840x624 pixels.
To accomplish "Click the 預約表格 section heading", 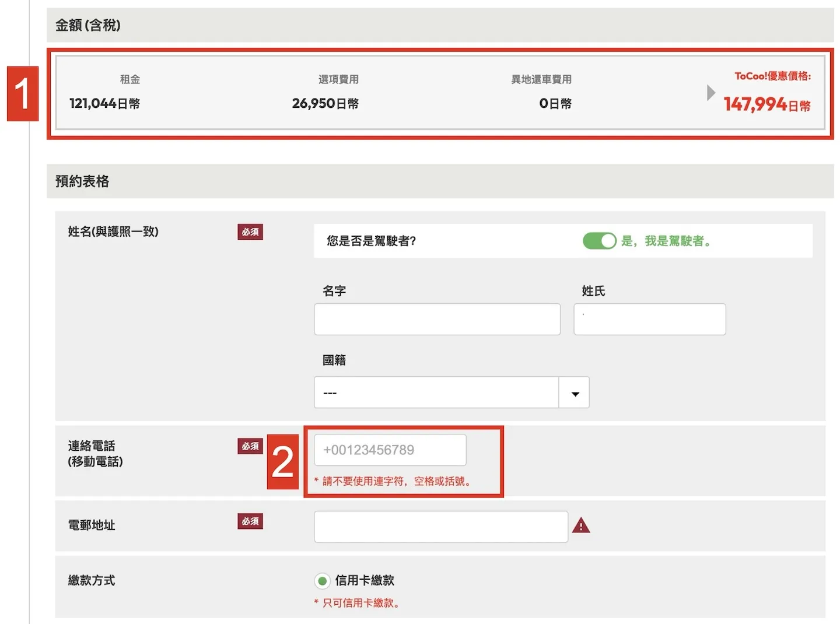I will coord(82,181).
